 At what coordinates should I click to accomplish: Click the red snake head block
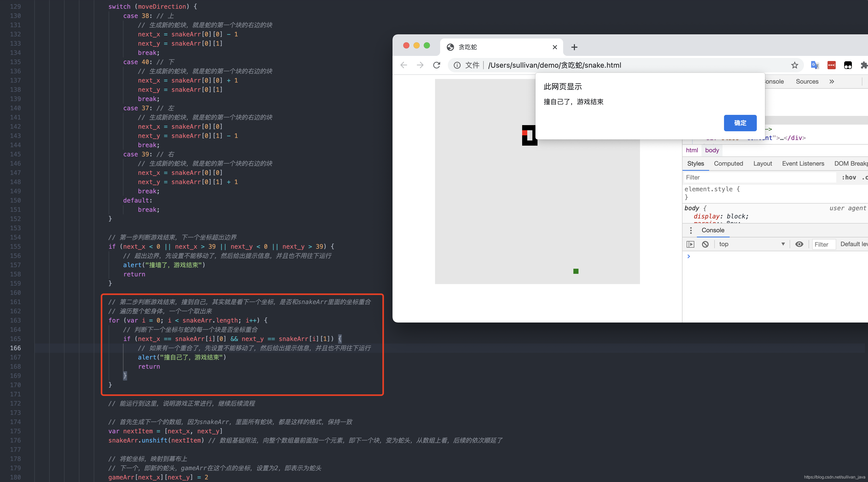[x=524, y=133]
